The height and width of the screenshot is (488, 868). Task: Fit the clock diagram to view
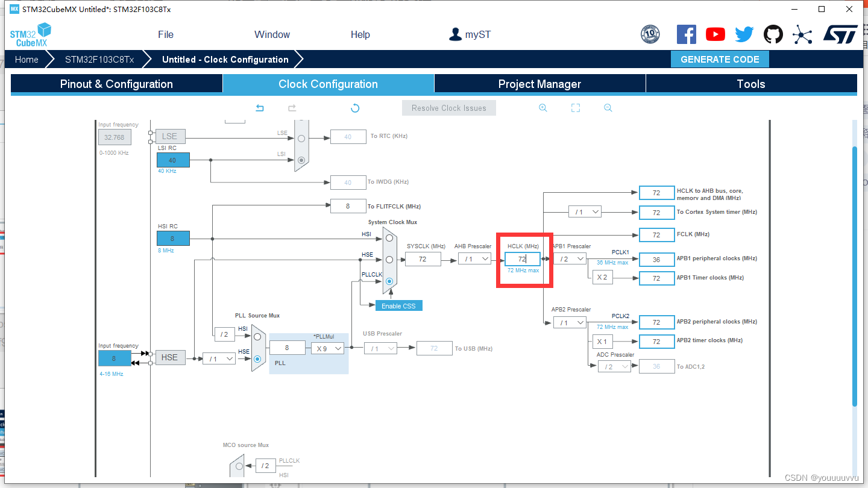click(576, 108)
